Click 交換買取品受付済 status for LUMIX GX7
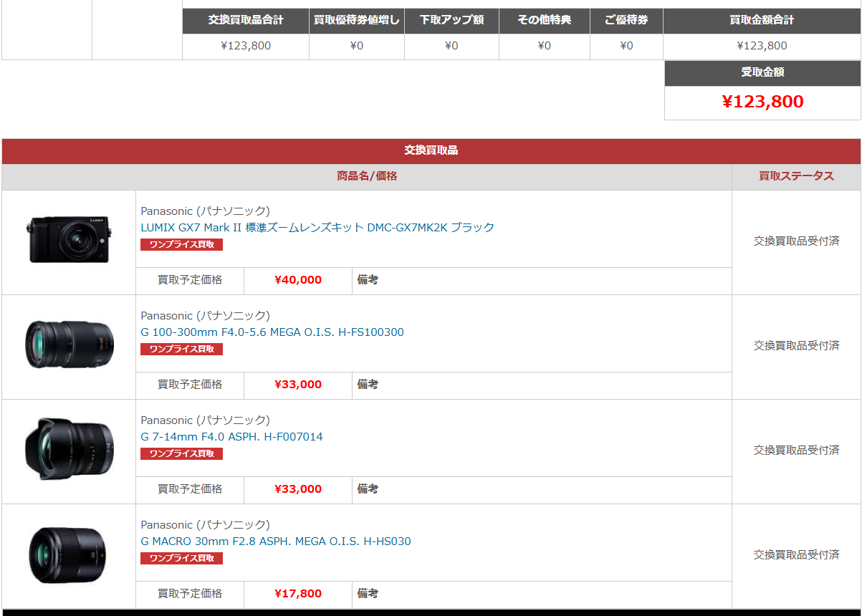This screenshot has width=862, height=616. click(x=796, y=241)
